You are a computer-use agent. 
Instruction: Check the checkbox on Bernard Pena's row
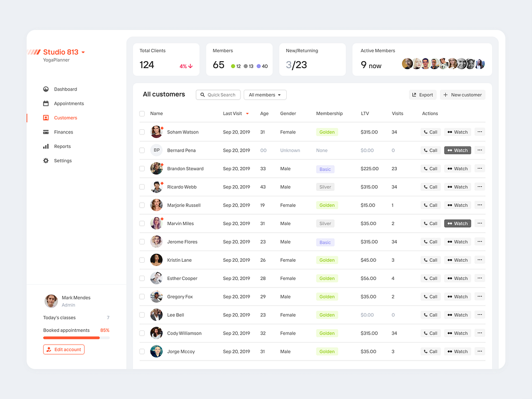point(142,150)
